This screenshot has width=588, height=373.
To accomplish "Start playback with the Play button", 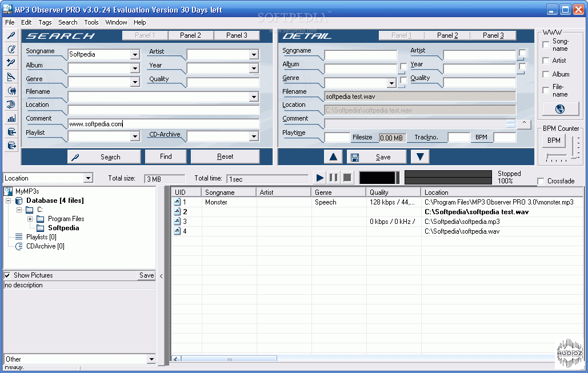I will point(320,178).
